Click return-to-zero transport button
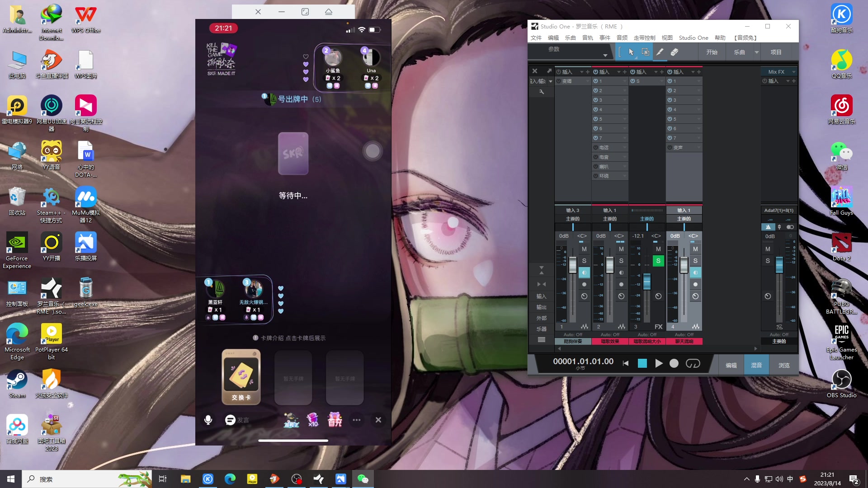868x488 pixels. coord(626,363)
